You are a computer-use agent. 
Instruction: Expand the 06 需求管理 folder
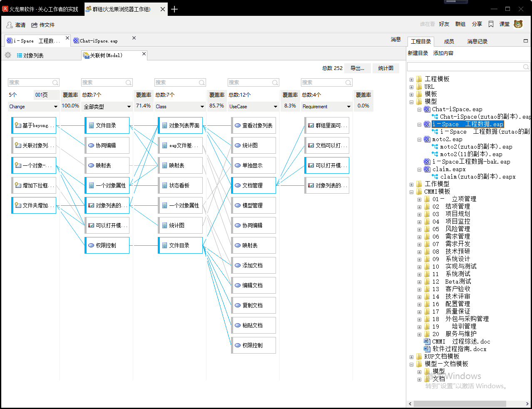click(x=419, y=236)
